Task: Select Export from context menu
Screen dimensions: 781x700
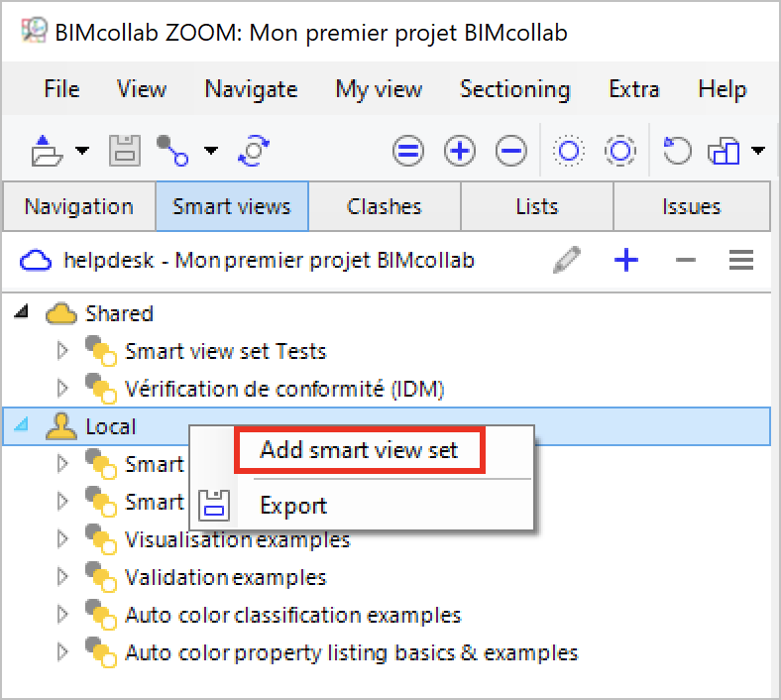Action: (x=293, y=506)
